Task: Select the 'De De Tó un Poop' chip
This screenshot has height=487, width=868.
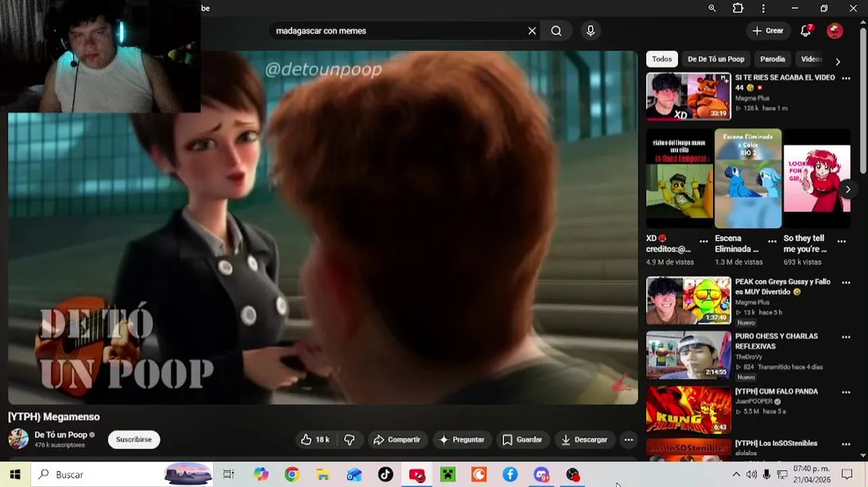Action: click(716, 59)
